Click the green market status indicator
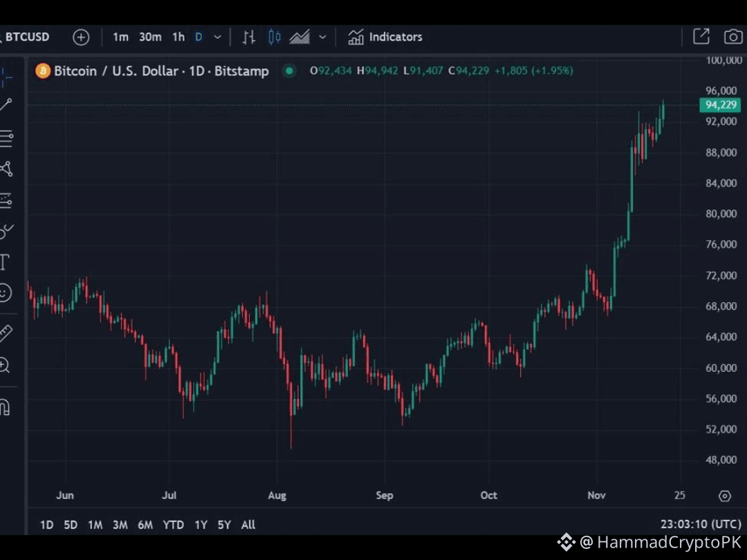Viewport: 747px width, 560px height. (x=289, y=71)
